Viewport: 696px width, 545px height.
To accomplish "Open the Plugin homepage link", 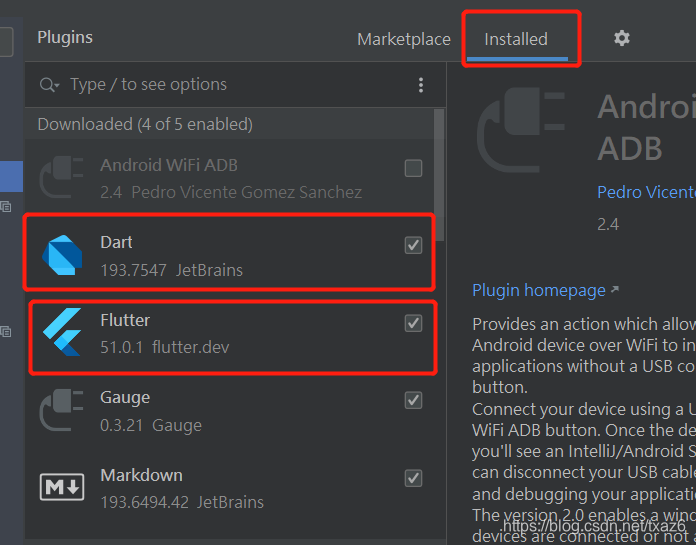I will (x=539, y=290).
